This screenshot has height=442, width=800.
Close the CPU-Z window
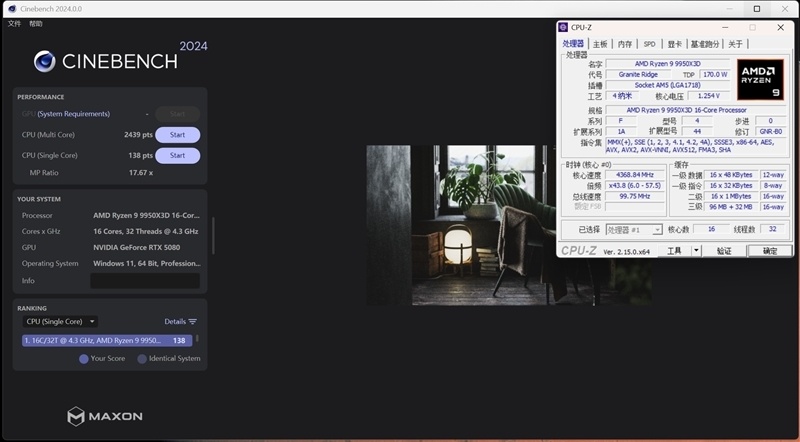coord(781,28)
